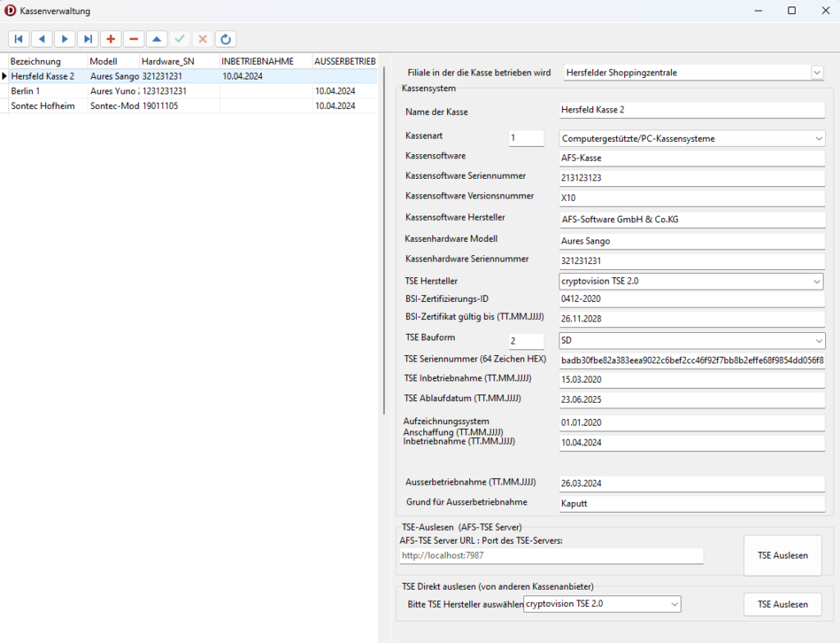
Task: Click the Ausserbetriebnahme date field 26.03.2024
Action: pos(692,483)
